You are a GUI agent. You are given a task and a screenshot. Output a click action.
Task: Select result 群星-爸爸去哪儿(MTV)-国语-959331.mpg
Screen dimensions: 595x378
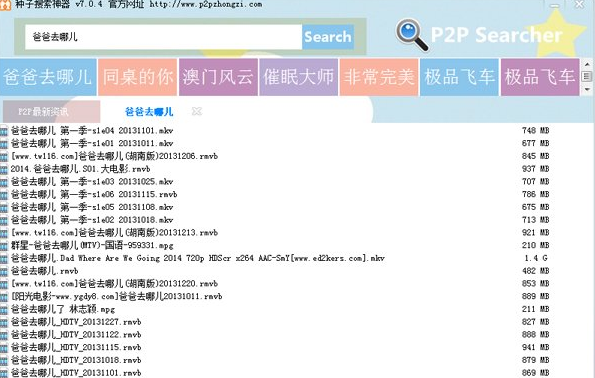tap(92, 246)
